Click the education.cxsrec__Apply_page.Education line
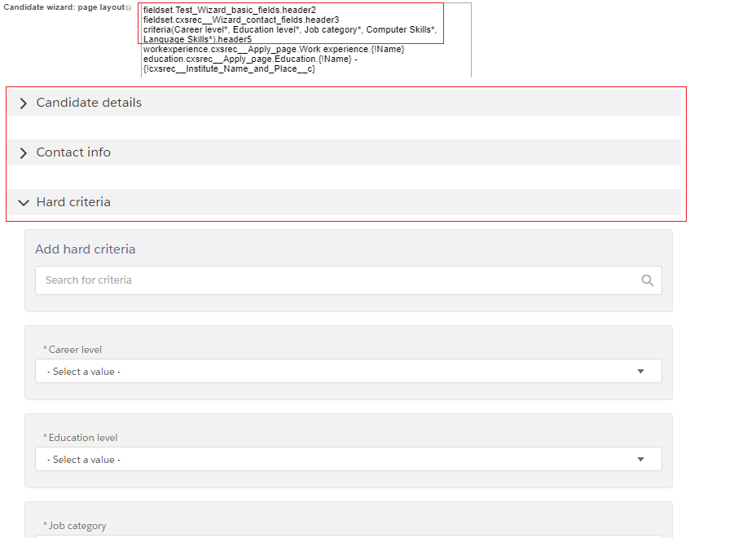The width and height of the screenshot is (756, 538). [250, 59]
